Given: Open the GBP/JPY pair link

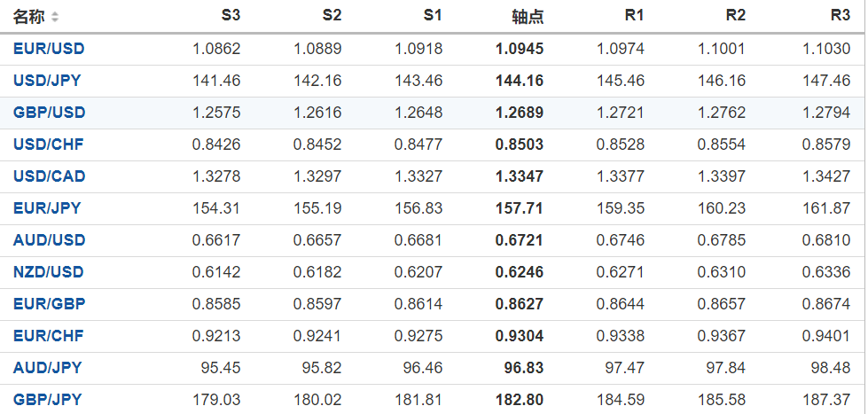Looking at the screenshot, I should [47, 400].
